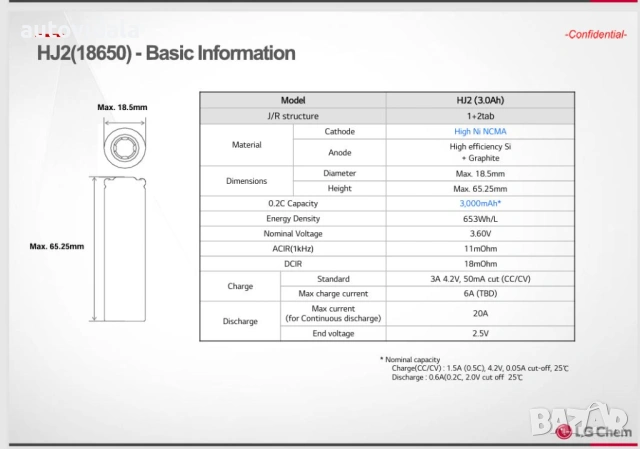This screenshot has width=640, height=449.
Task: Click the "Max. 65.25mm" label beside the battery drawing
Action: pos(57,247)
